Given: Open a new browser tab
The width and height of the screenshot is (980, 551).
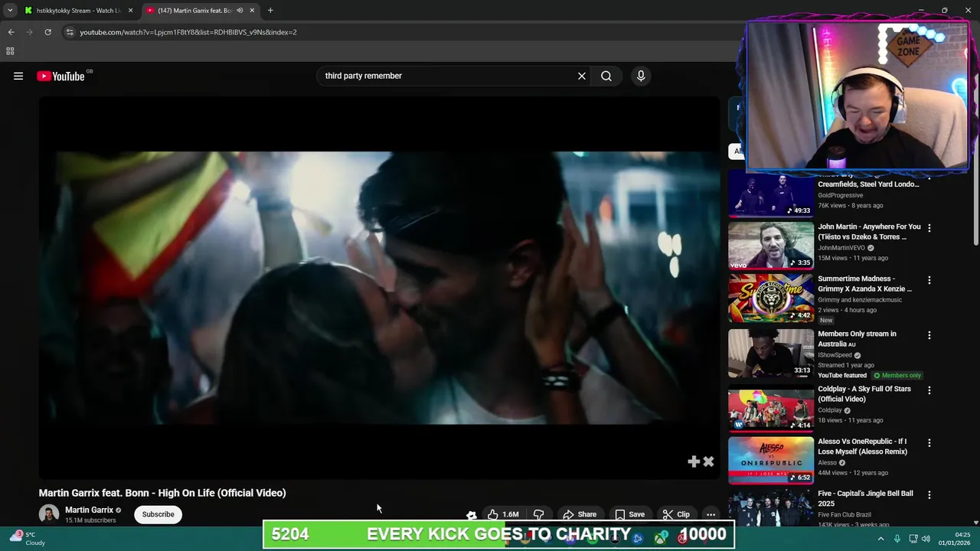Looking at the screenshot, I should pyautogui.click(x=270, y=11).
